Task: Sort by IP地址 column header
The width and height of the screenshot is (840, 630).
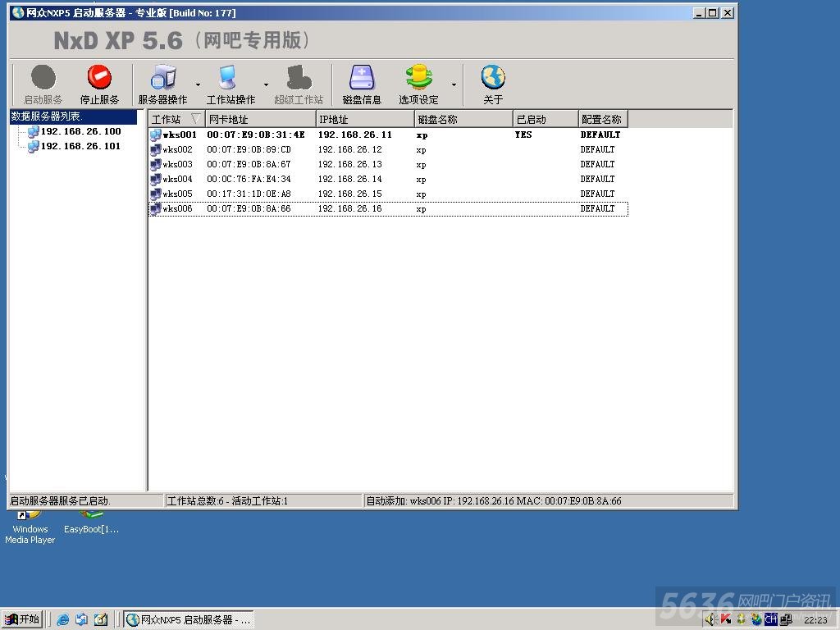Action: pos(365,119)
